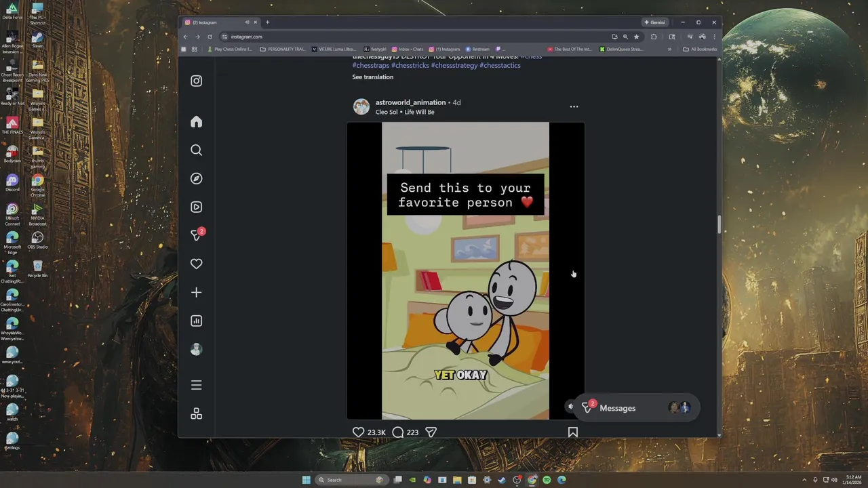Reload the Instagram page
The width and height of the screenshot is (868, 488).
point(210,37)
